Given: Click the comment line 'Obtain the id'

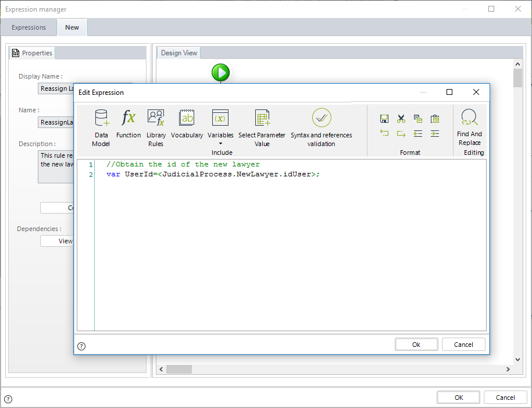Looking at the screenshot, I should [183, 165].
